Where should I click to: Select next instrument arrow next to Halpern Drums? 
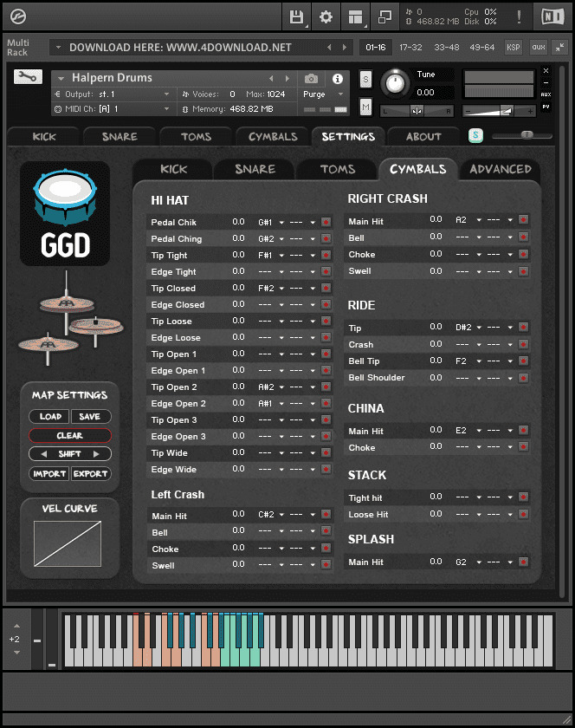287,79
